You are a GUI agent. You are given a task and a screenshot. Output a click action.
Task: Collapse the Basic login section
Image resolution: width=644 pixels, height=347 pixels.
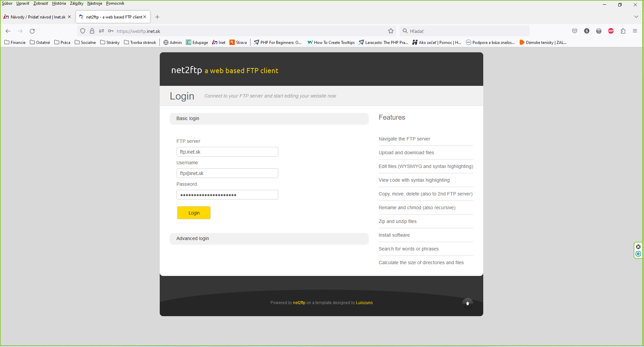coord(269,119)
